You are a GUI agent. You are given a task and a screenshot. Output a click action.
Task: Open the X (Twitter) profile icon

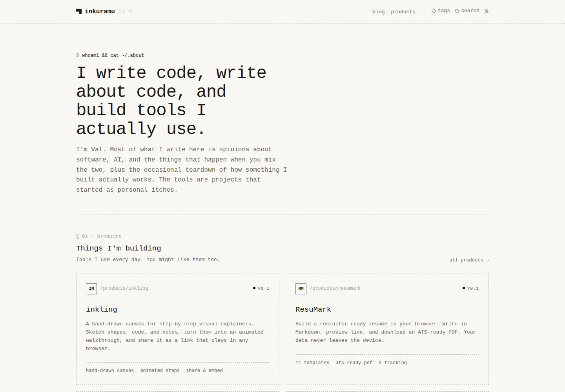pos(487,11)
